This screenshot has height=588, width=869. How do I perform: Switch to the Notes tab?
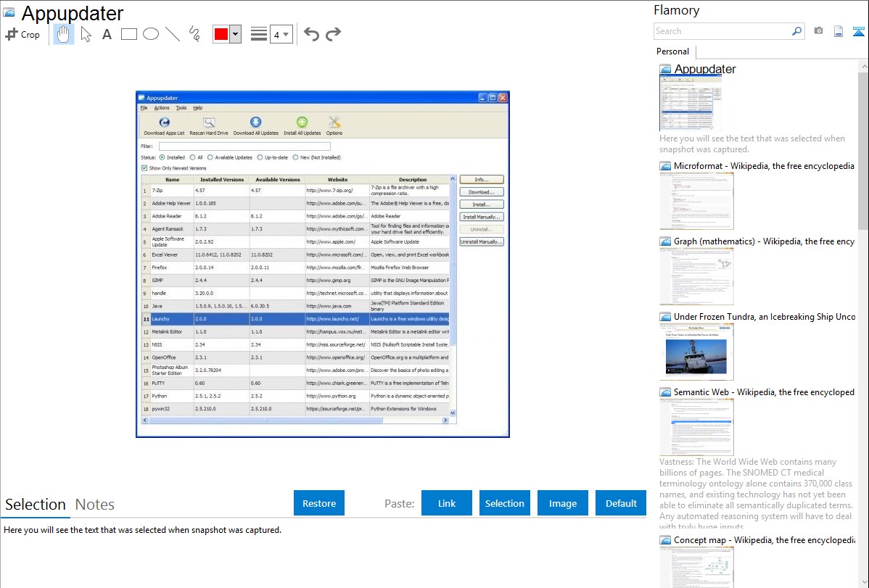(95, 505)
